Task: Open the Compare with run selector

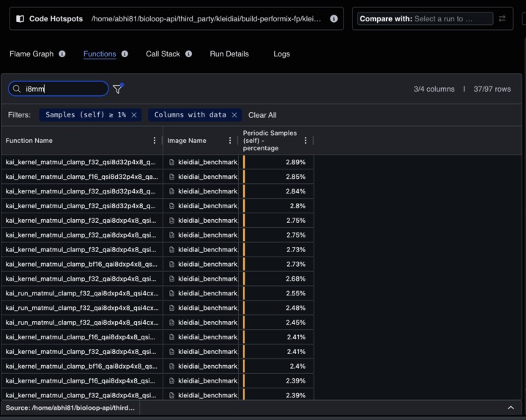Action: [x=425, y=19]
